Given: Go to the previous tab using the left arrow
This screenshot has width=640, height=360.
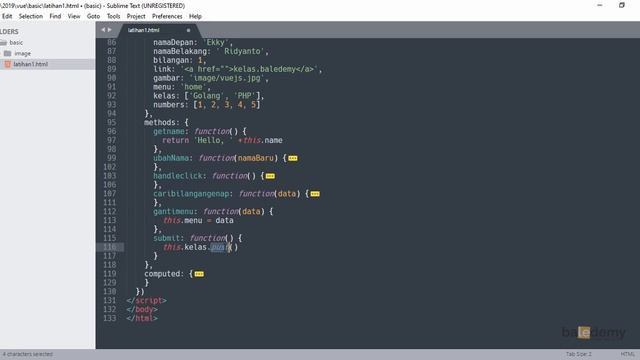Looking at the screenshot, I should point(103,30).
